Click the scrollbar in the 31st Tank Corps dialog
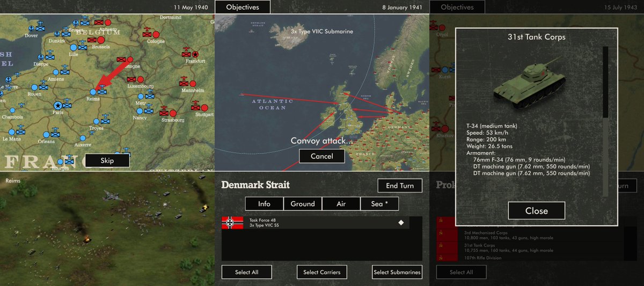This screenshot has height=286, width=644. point(605,121)
